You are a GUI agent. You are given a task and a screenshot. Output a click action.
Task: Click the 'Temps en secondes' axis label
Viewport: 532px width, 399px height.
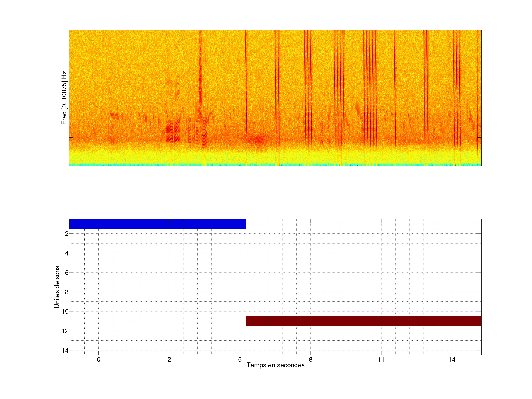coord(275,365)
